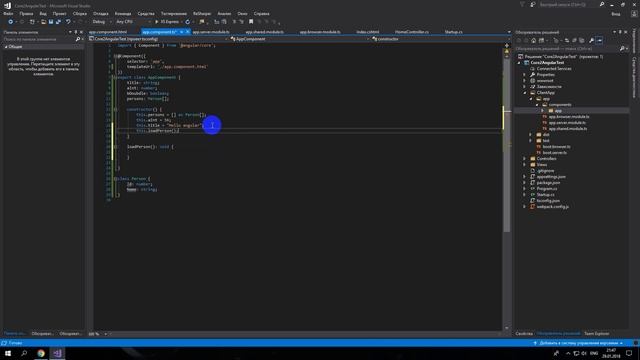Click the Вход sign-in link

pos(616,14)
